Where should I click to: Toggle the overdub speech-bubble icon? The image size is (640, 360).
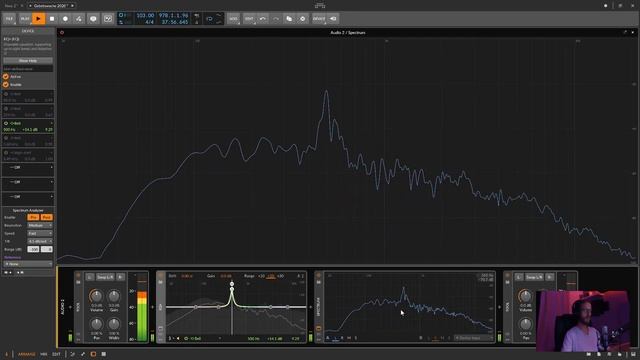93,18
